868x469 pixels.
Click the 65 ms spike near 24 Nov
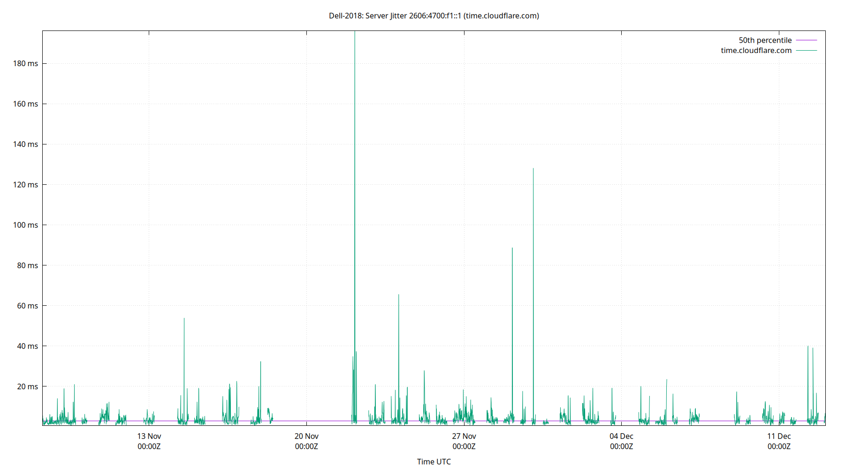[399, 295]
